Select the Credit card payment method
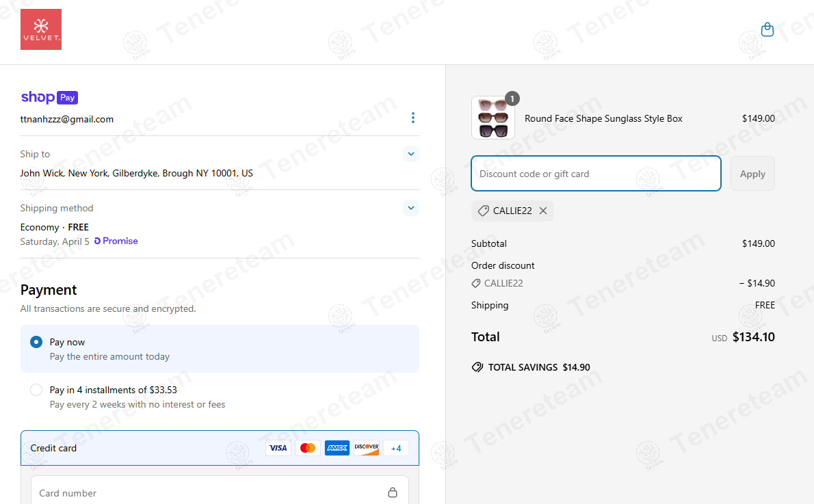The image size is (814, 504). (220, 448)
